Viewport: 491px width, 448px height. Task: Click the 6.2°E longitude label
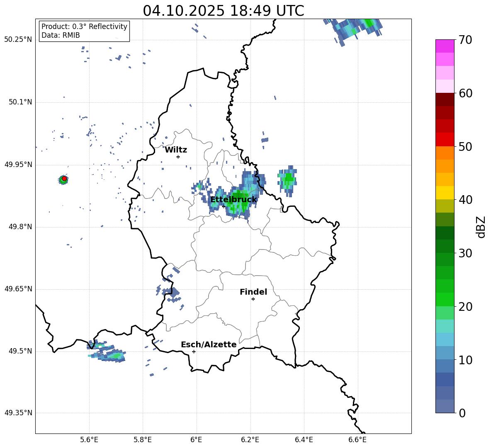[x=250, y=440]
